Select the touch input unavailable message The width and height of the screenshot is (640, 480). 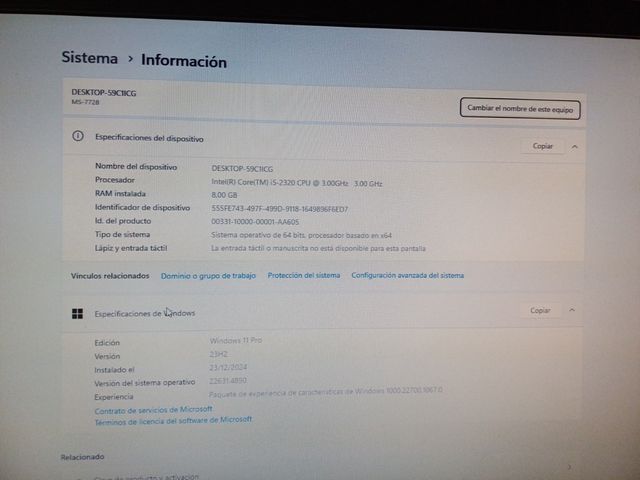pyautogui.click(x=318, y=248)
